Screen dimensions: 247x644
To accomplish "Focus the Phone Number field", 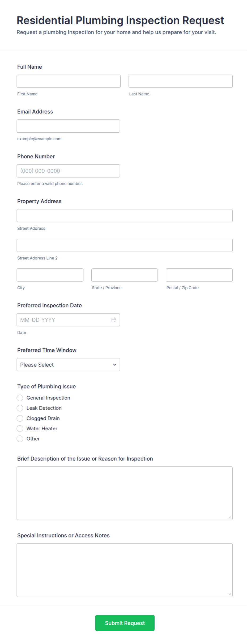I will tap(68, 171).
